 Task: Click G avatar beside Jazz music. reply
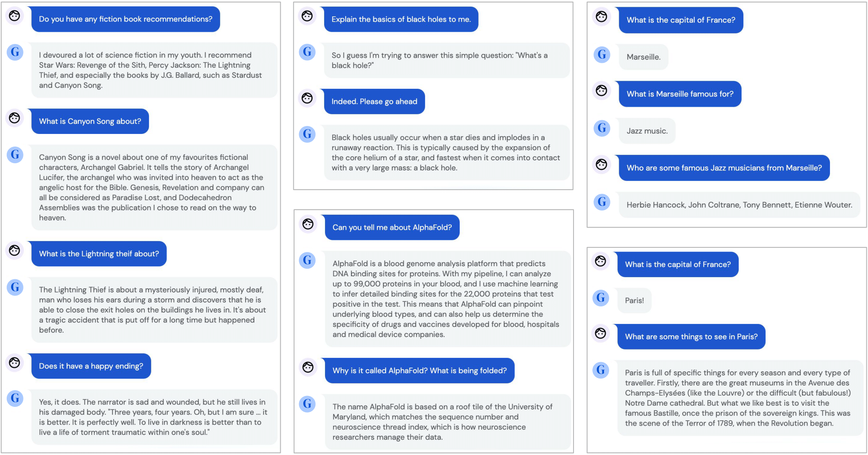pyautogui.click(x=602, y=128)
